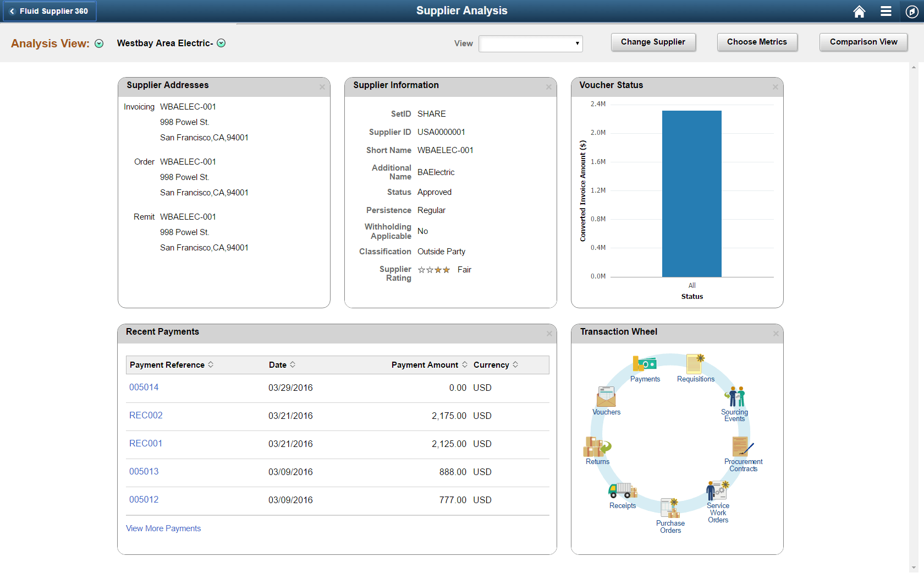Select the Purchase Orders icon

tap(670, 506)
